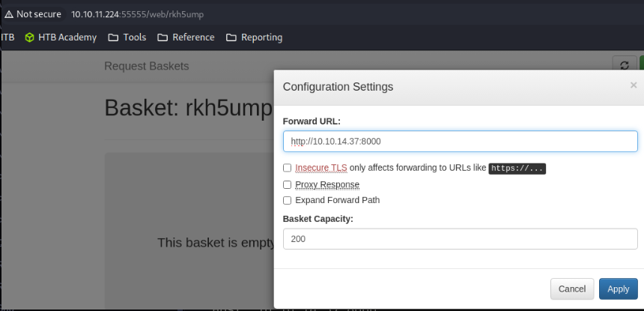Open the HTB Academy bookmark
Viewport: 644px width, 311px height.
point(61,37)
